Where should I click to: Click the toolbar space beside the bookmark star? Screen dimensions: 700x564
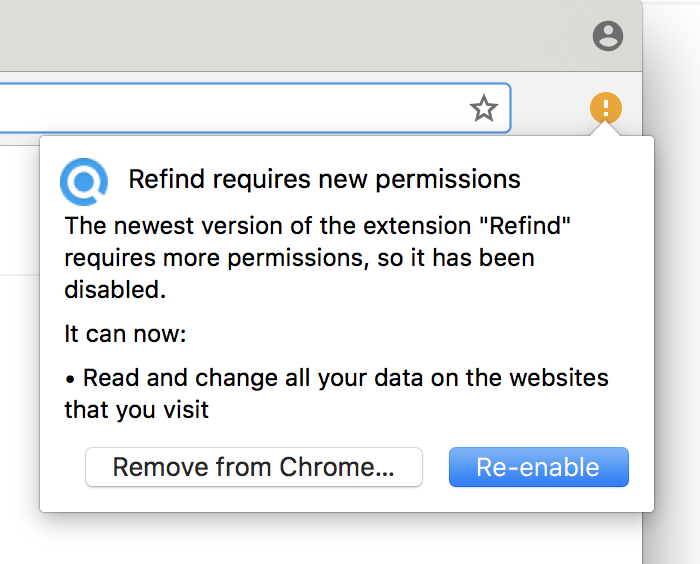tap(552, 108)
